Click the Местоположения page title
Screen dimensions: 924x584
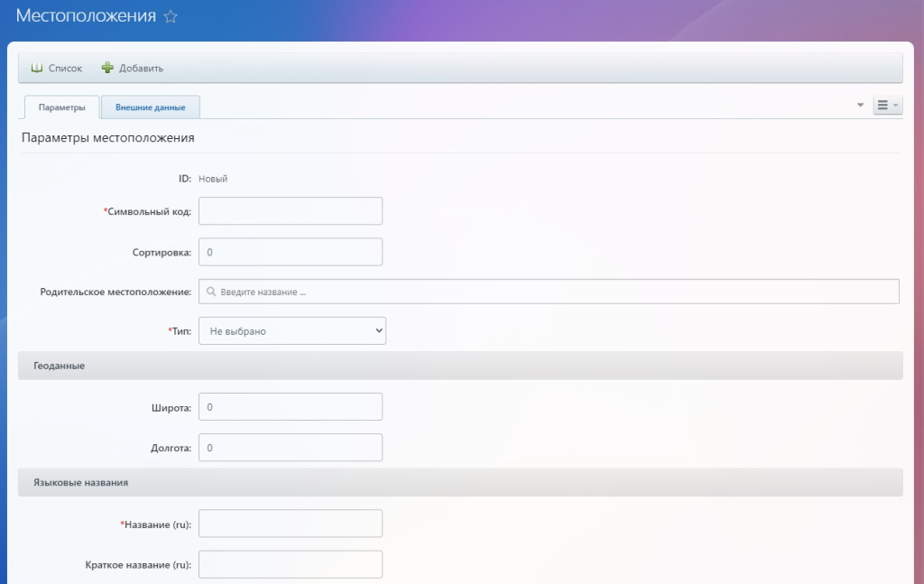click(86, 17)
